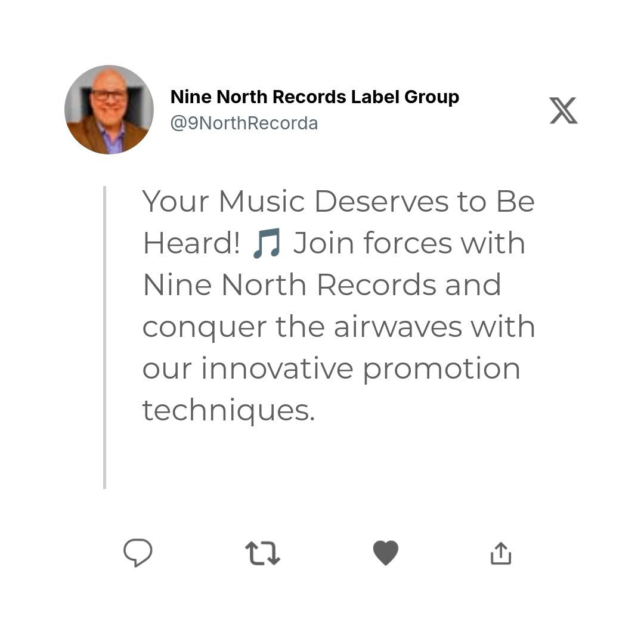Like the post with the heart icon
Image resolution: width=644 pixels, height=644 pixels.
click(386, 553)
